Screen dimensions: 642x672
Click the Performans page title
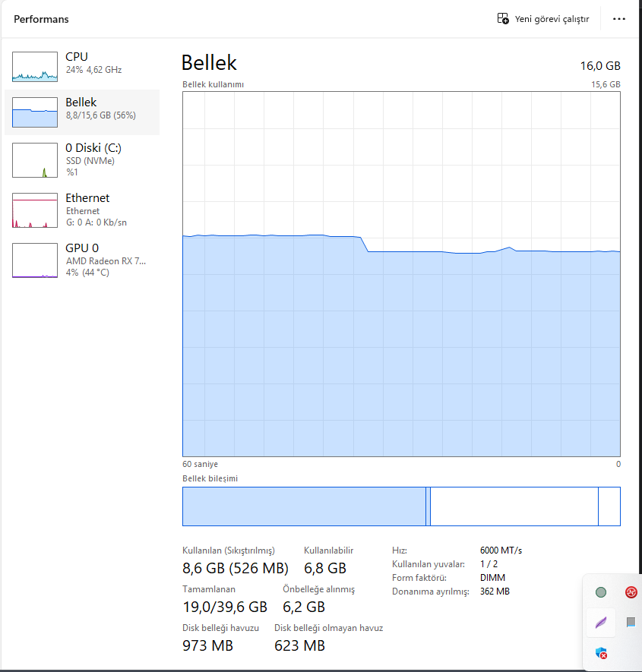[41, 19]
